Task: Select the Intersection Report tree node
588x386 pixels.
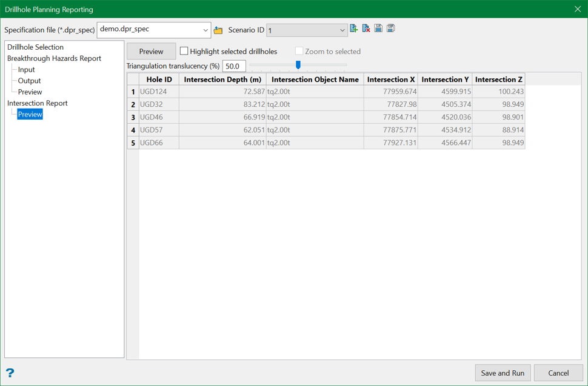Action: pos(37,103)
